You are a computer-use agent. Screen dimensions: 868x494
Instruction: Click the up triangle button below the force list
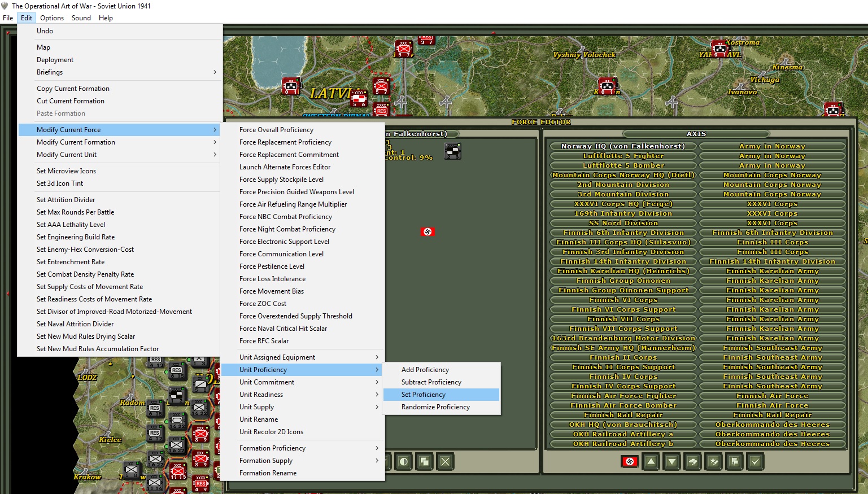(651, 461)
